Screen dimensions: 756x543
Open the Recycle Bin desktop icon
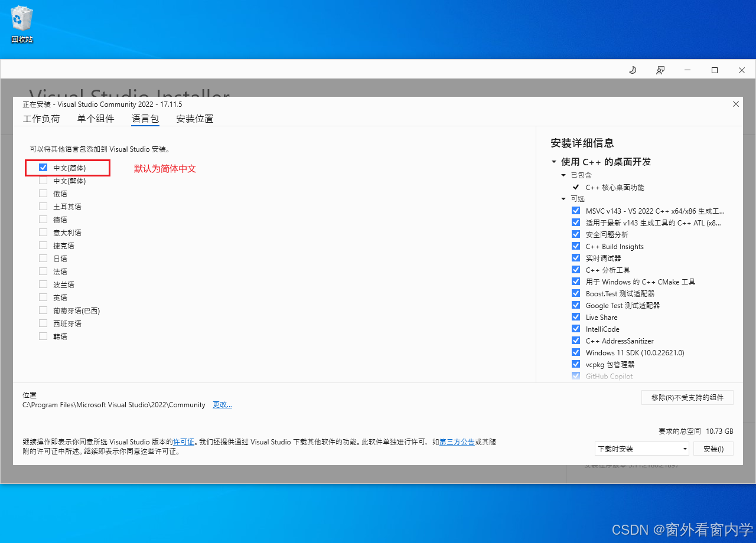pyautogui.click(x=22, y=25)
